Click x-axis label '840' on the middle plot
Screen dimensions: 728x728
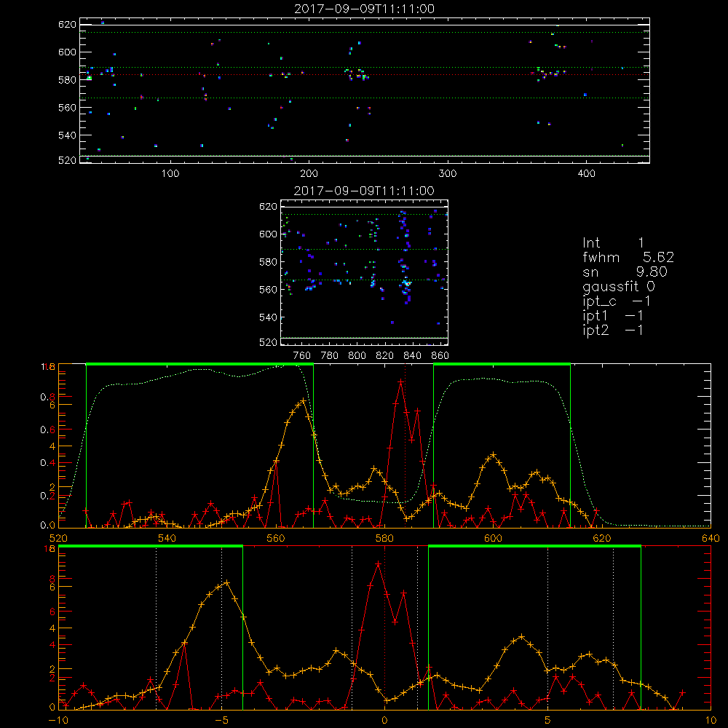pos(412,356)
